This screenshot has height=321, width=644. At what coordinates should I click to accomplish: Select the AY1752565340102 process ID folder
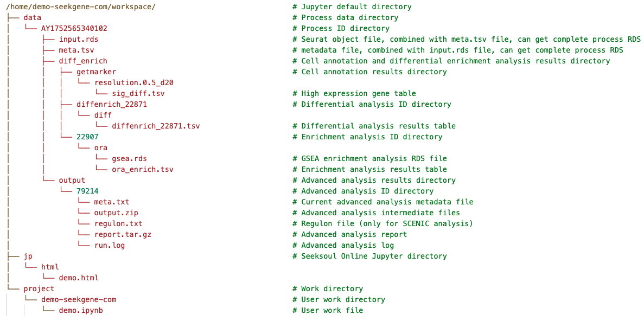click(78, 29)
